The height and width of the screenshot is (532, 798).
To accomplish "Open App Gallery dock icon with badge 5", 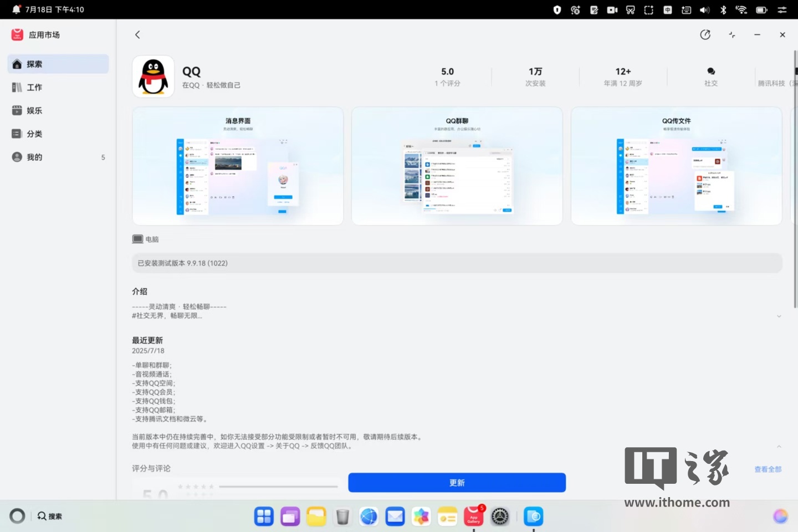I will pyautogui.click(x=473, y=516).
